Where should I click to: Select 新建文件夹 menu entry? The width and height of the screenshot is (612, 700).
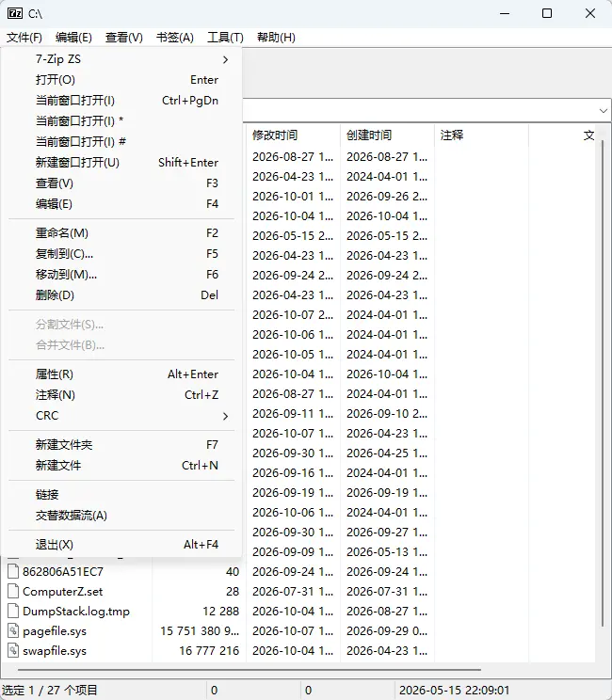(121, 445)
